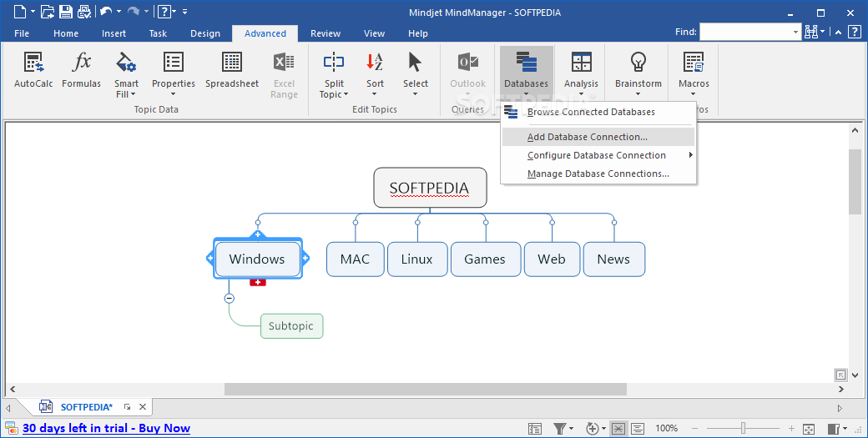The height and width of the screenshot is (438, 868).
Task: Open the Undo history dropdown arrow
Action: click(119, 11)
